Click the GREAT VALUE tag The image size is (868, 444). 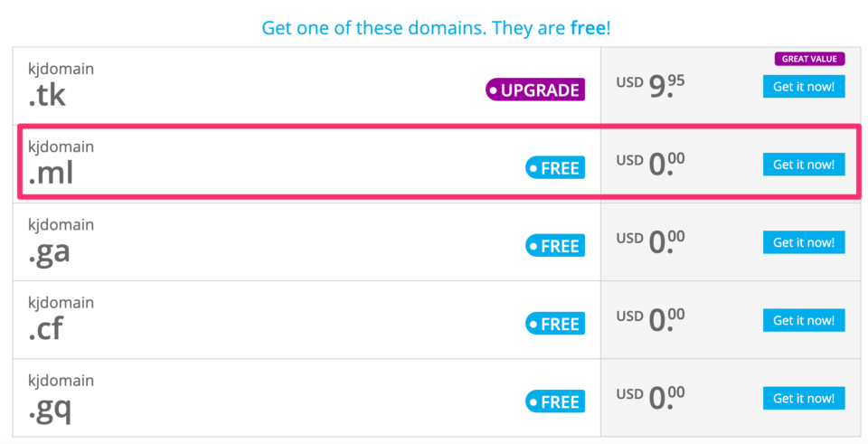[x=809, y=59]
